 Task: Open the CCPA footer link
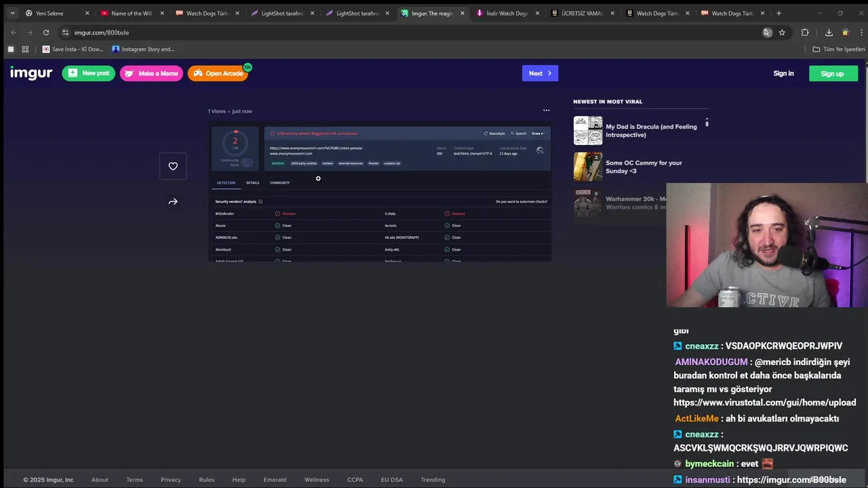355,480
